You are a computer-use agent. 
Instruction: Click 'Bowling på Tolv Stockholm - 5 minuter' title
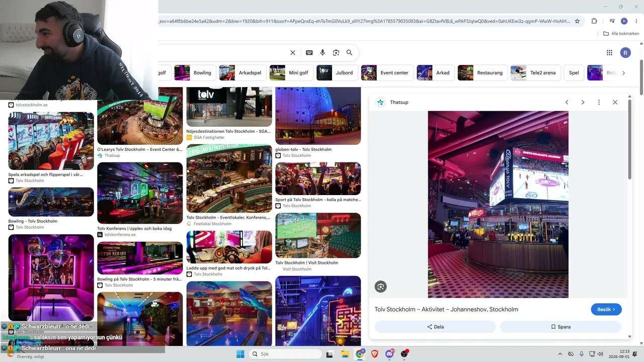coord(139,279)
